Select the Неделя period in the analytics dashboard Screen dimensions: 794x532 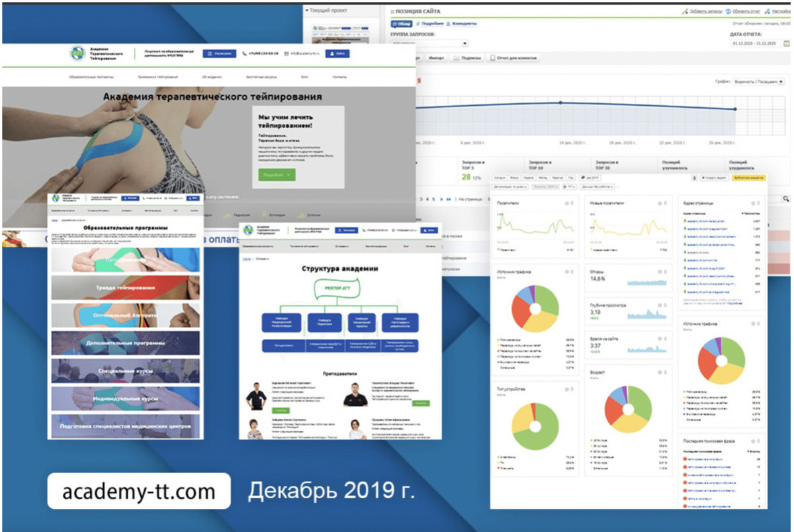tap(527, 178)
